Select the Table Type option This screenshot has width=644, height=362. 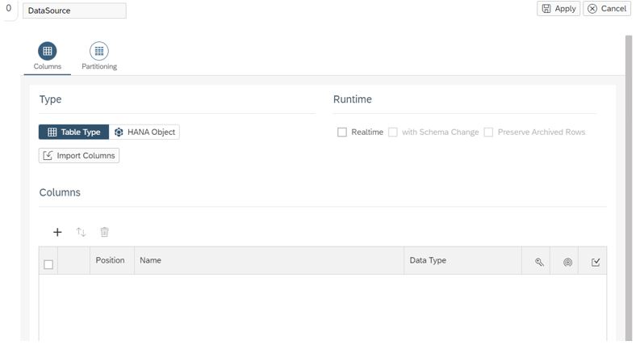click(x=74, y=132)
